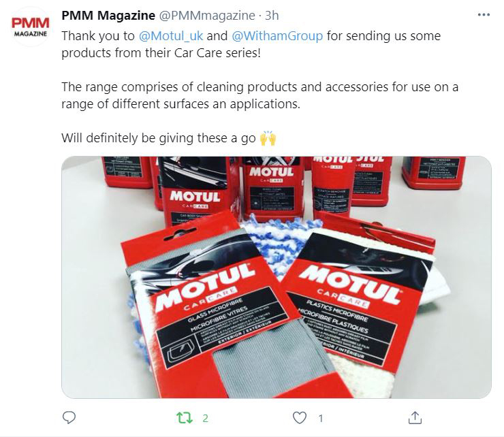504x437 pixels.
Task: Click the like count number 1
Action: pyautogui.click(x=321, y=418)
